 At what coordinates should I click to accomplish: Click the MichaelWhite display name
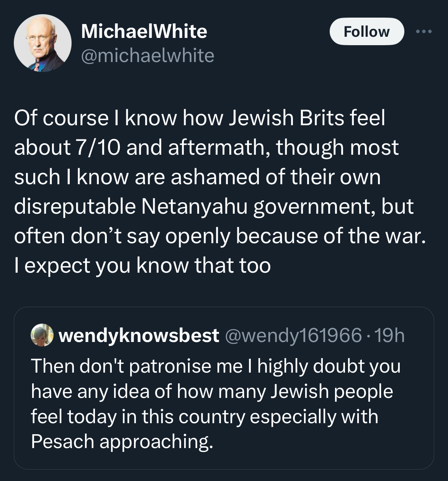point(144,31)
